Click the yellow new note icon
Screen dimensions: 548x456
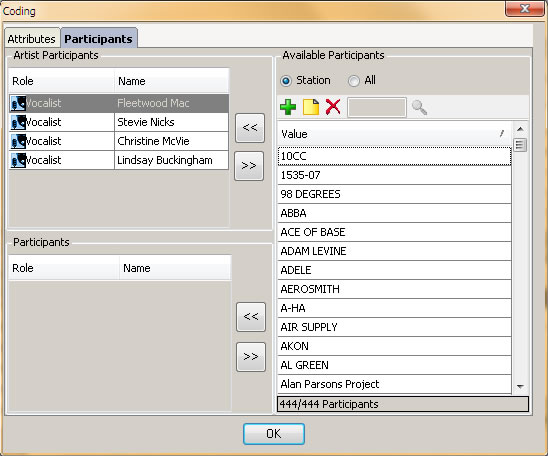[311, 107]
